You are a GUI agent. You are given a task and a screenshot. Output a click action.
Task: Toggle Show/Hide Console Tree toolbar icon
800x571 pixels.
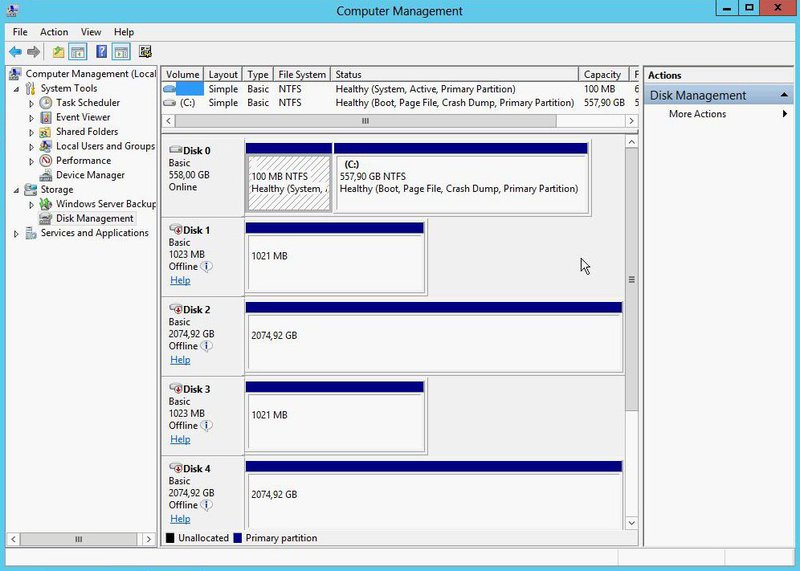pos(78,52)
